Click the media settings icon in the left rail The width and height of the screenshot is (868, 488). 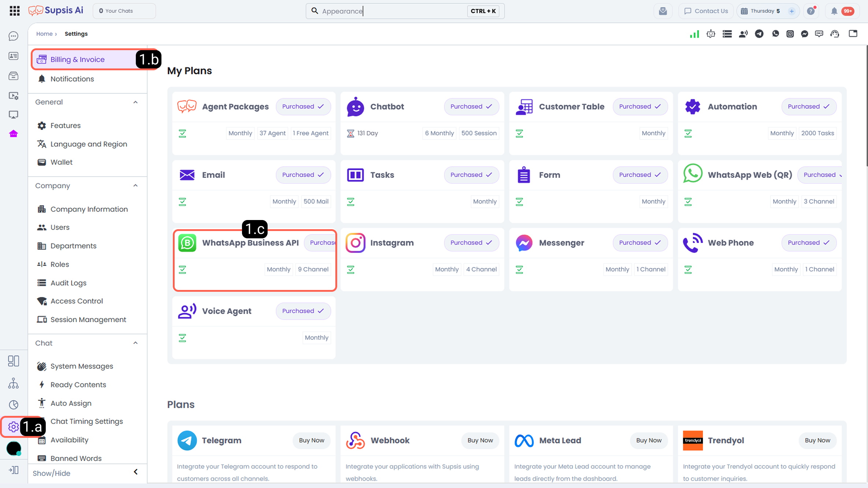click(x=14, y=96)
